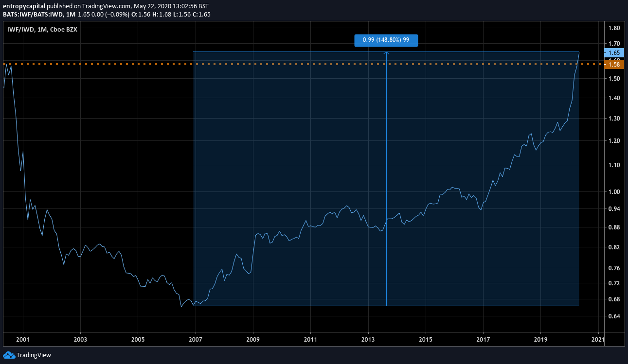This screenshot has width=628, height=364.
Task: Click the blue 1.65 current price tag
Action: (x=613, y=52)
